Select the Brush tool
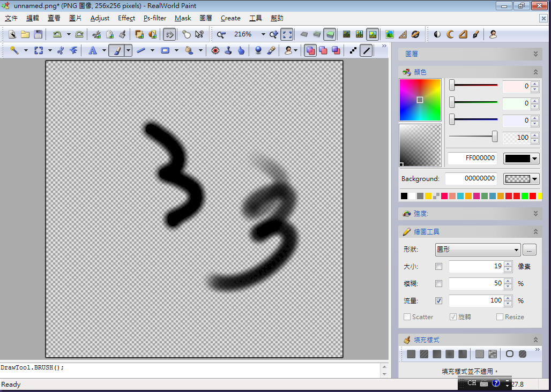The image size is (551, 392). click(117, 50)
